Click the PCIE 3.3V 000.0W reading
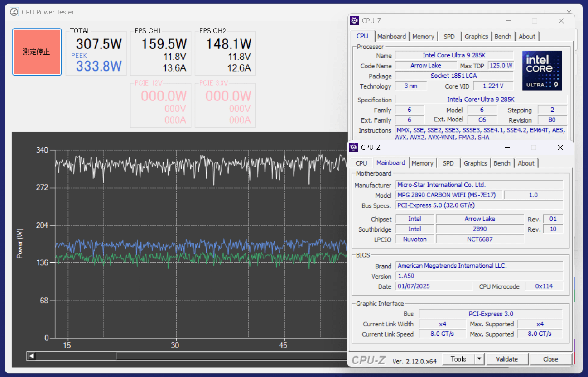588x377 pixels. pos(228,96)
